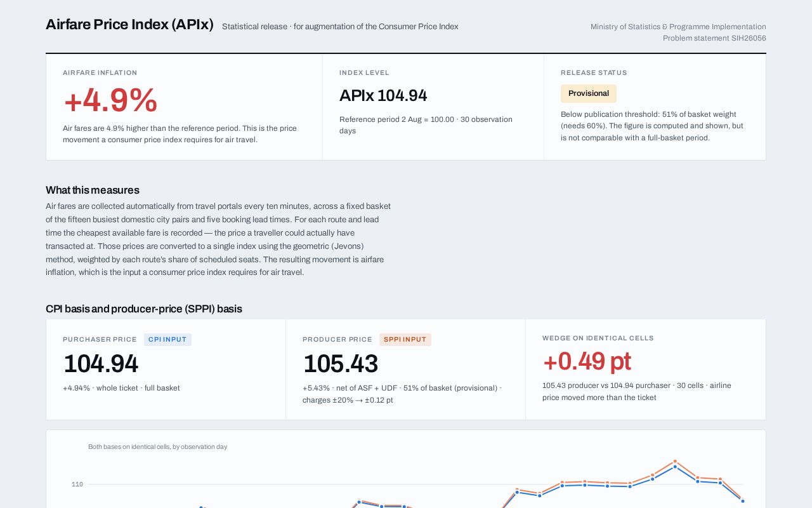Image resolution: width=812 pixels, height=508 pixels.
Task: Select the 104.94 purchaser price figure
Action: [101, 364]
